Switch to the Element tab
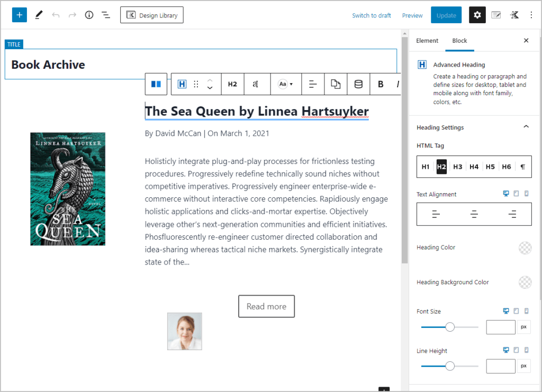 pyautogui.click(x=427, y=41)
